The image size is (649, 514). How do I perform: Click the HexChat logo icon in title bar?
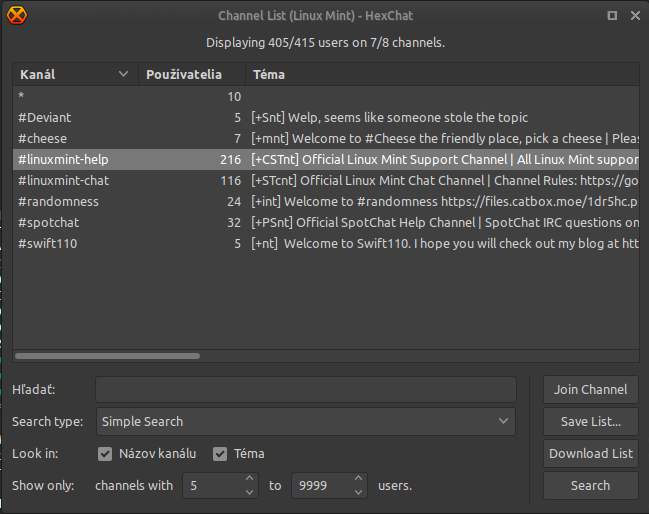point(17,14)
